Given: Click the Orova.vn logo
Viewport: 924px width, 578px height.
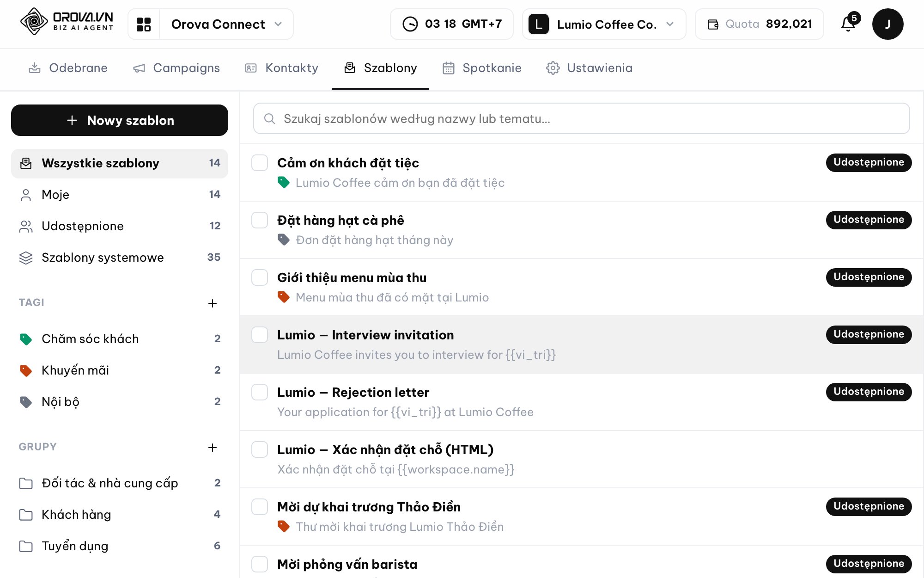Looking at the screenshot, I should pos(67,22).
